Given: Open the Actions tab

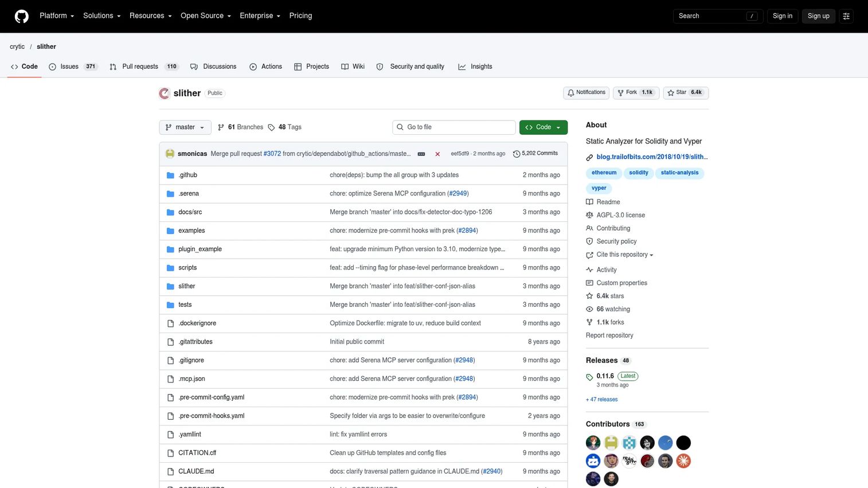Looking at the screenshot, I should point(266,67).
